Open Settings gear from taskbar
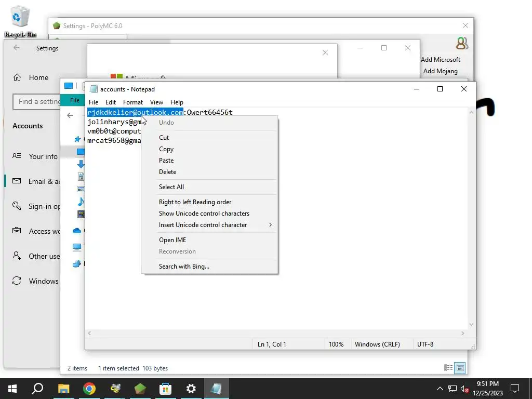This screenshot has height=399, width=532. point(191,389)
